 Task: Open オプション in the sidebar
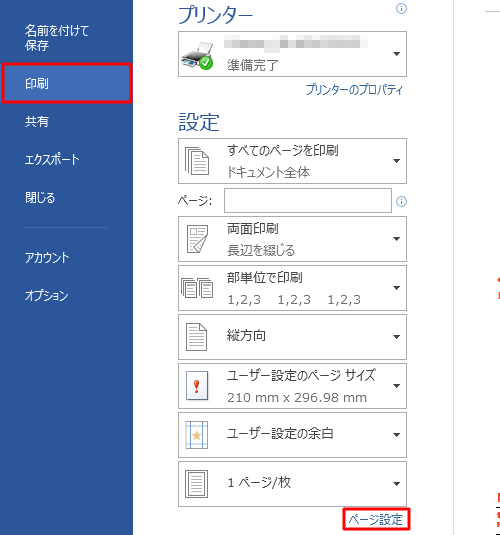[46, 295]
